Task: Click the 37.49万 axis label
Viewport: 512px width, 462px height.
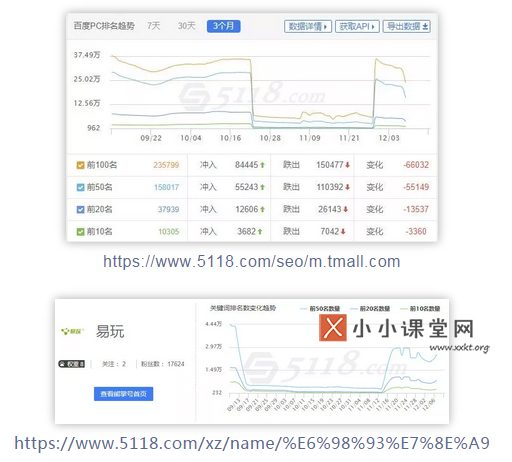Action: pos(87,55)
